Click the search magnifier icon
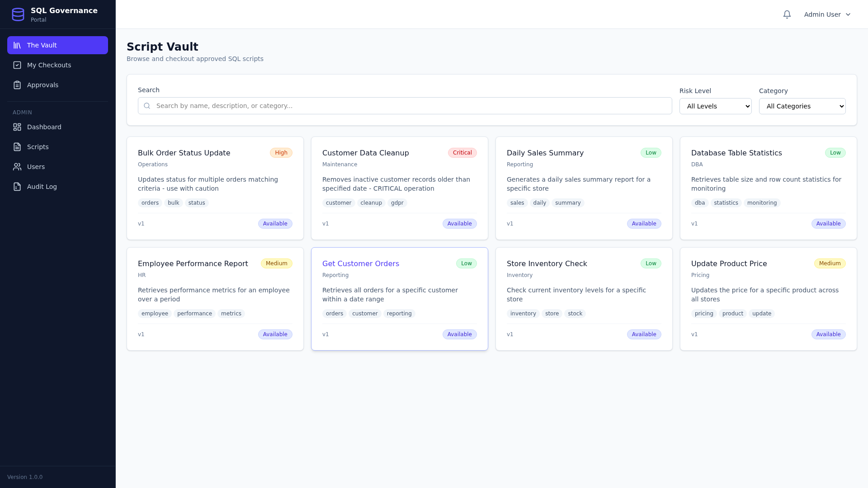Image resolution: width=868 pixels, height=488 pixels. 146,106
